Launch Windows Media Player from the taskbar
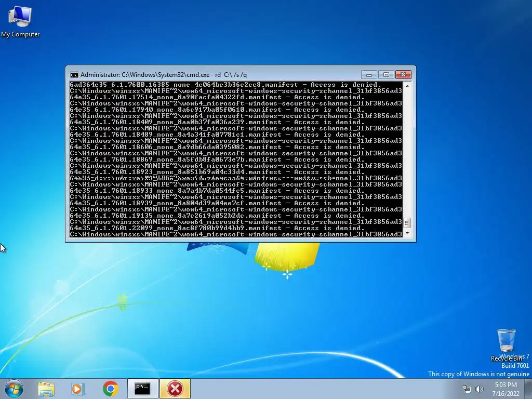Image resolution: width=532 pixels, height=399 pixels. (x=78, y=389)
